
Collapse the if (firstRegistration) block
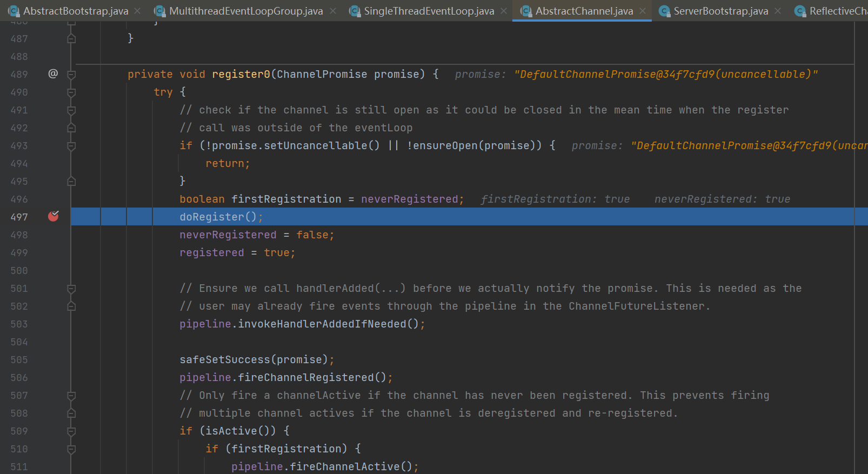(x=71, y=449)
